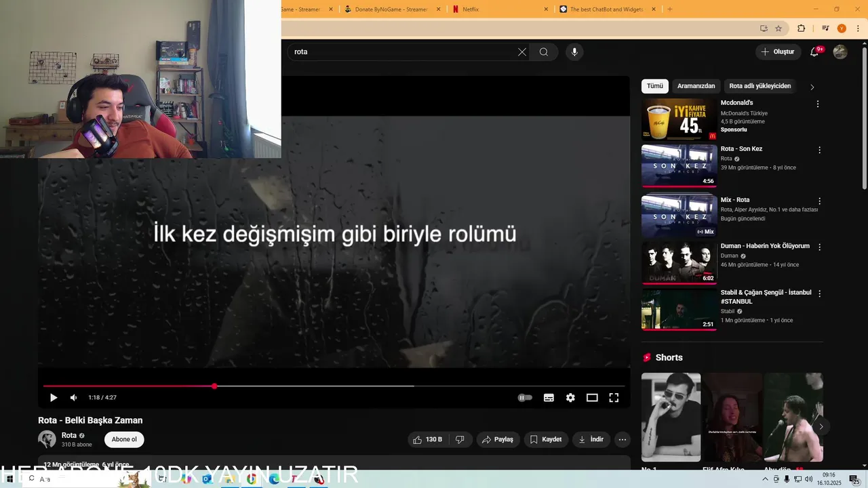Open the Chrome extensions puzzle icon
Image resolution: width=868 pixels, height=488 pixels.
pyautogui.click(x=801, y=28)
